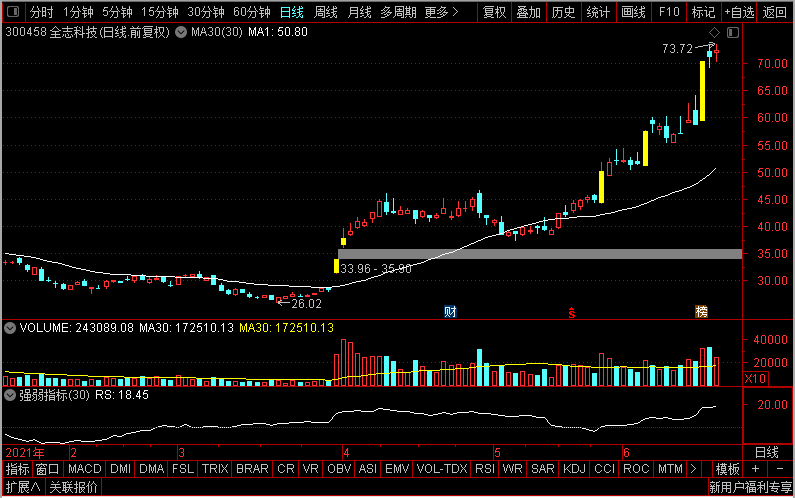
Task: Open the 模板 template button
Action: coord(727,469)
